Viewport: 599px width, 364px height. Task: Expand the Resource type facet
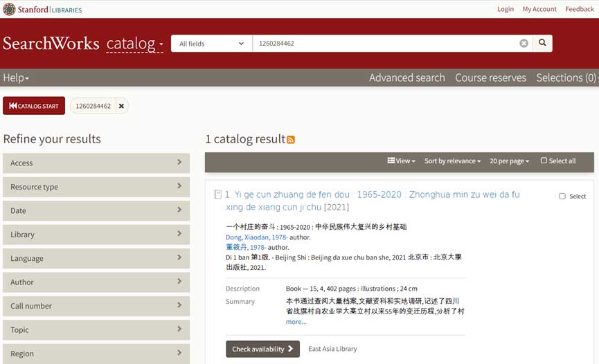pos(96,187)
